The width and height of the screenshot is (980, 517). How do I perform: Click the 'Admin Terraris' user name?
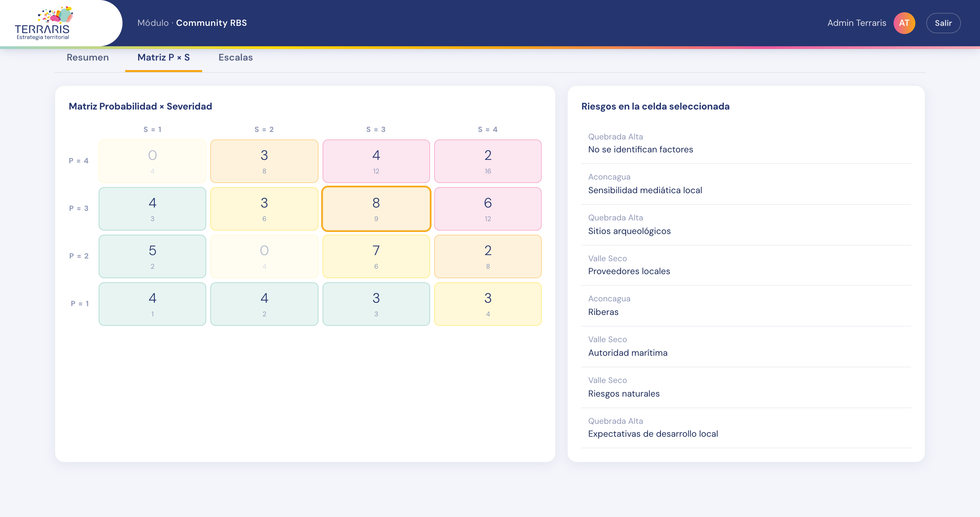tap(856, 23)
